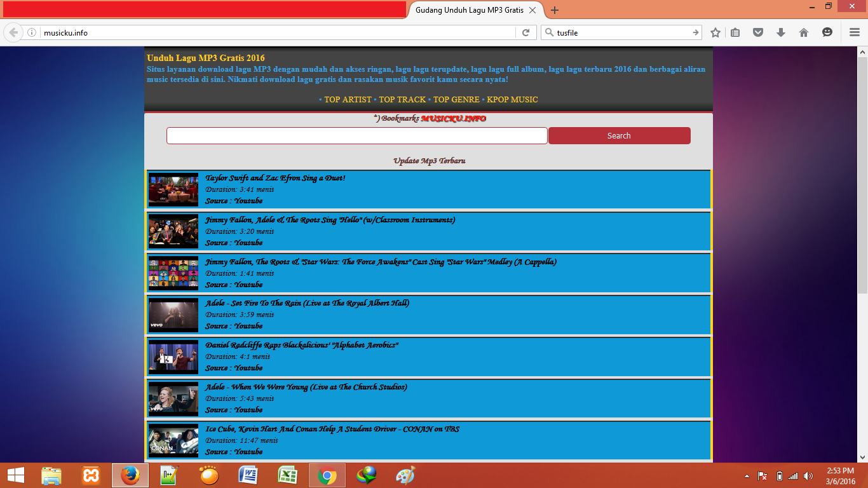Open the Taylor Swift and Zac Efron thumbnail
This screenshot has width=868, height=488.
tap(173, 189)
